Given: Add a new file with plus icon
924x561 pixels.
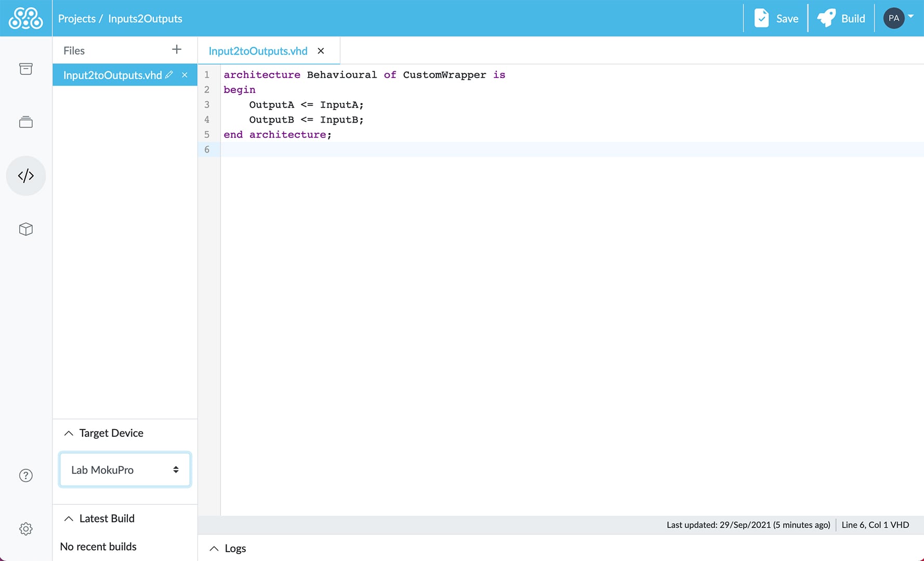Looking at the screenshot, I should coord(177,49).
